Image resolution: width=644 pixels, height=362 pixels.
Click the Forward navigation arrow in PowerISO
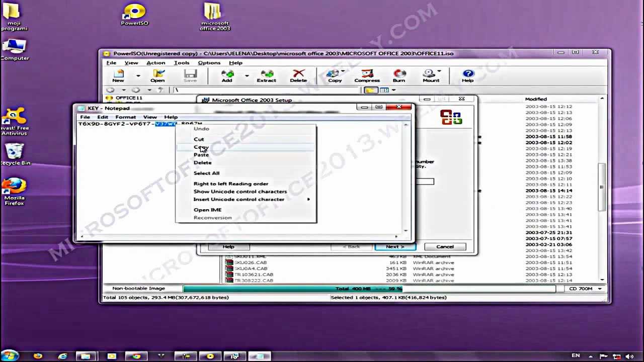tap(136, 90)
